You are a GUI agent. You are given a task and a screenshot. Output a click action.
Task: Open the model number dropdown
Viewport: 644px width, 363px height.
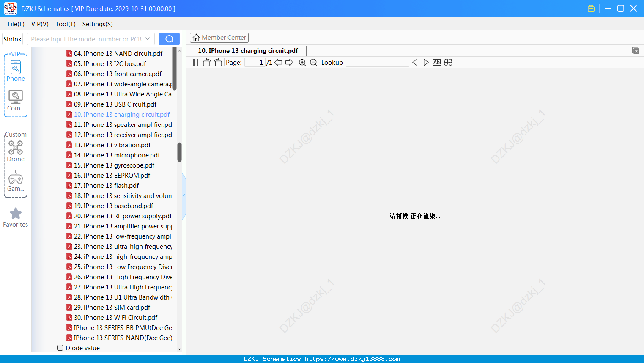[148, 39]
